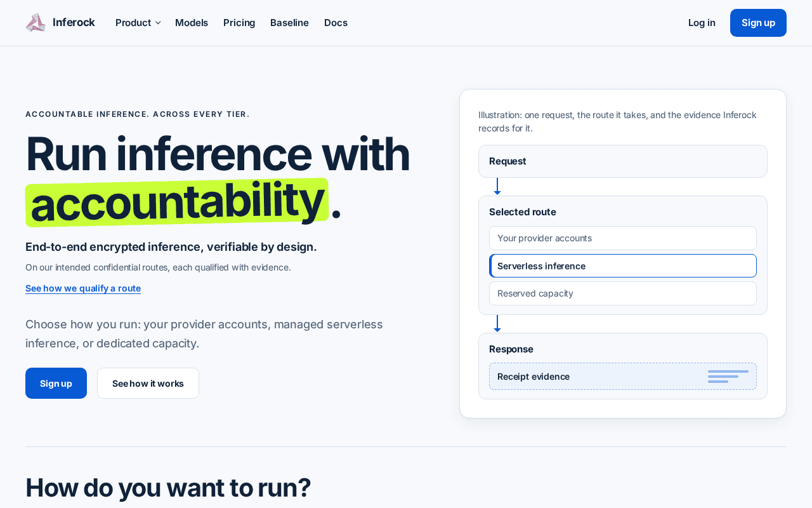
Task: Open the Inferock home link text
Action: coord(74,22)
